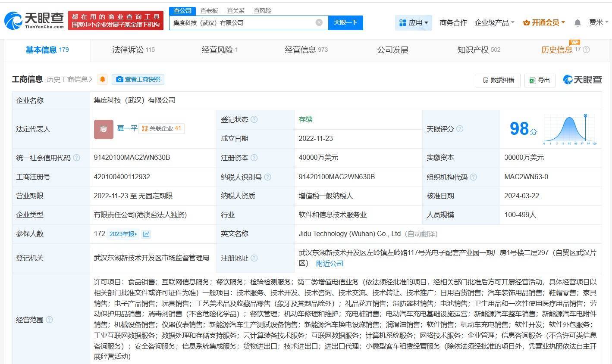Viewport: 612px width, 364px height.
Task: Switch to the 法律诉讼 tab
Action: (133, 50)
